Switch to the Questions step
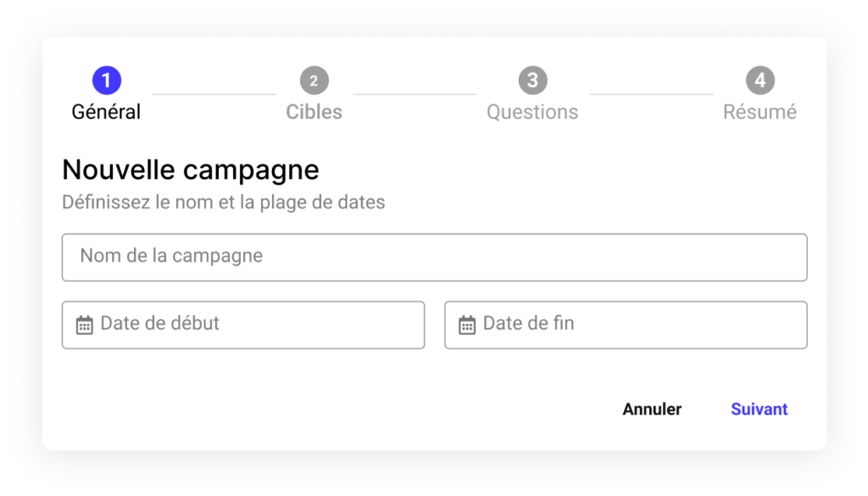 click(532, 111)
